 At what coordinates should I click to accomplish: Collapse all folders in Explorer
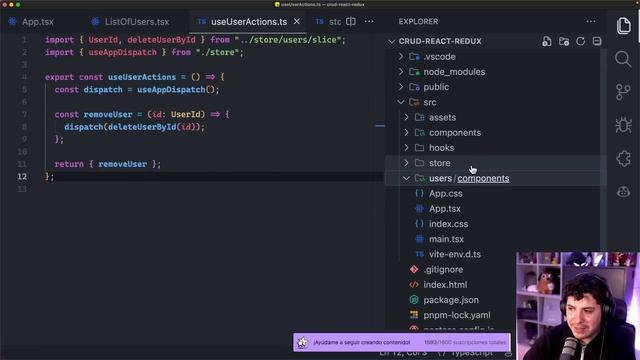coord(597,41)
